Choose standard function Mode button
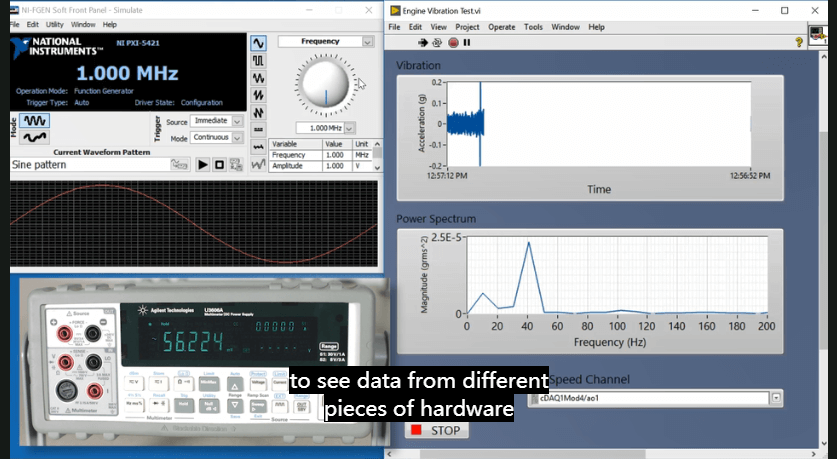This screenshot has height=459, width=837. pyautogui.click(x=35, y=121)
